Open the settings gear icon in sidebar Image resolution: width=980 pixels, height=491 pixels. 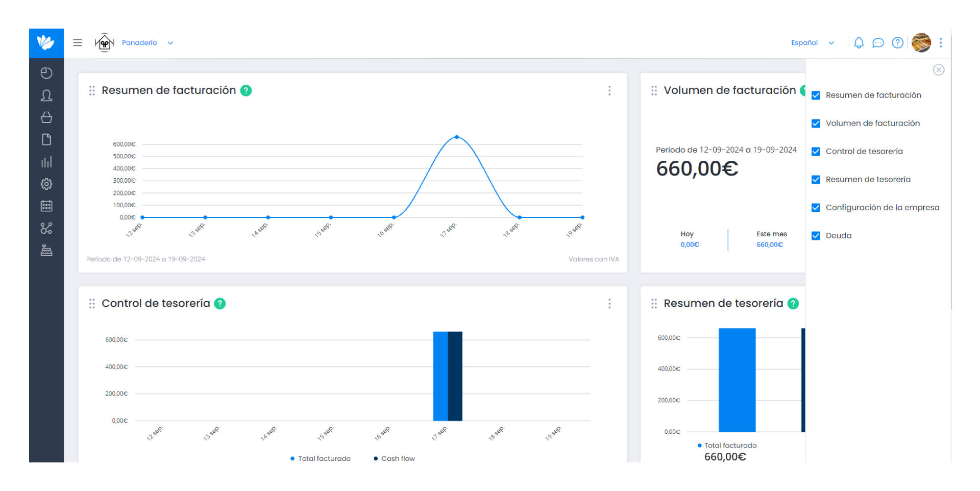pos(46,184)
